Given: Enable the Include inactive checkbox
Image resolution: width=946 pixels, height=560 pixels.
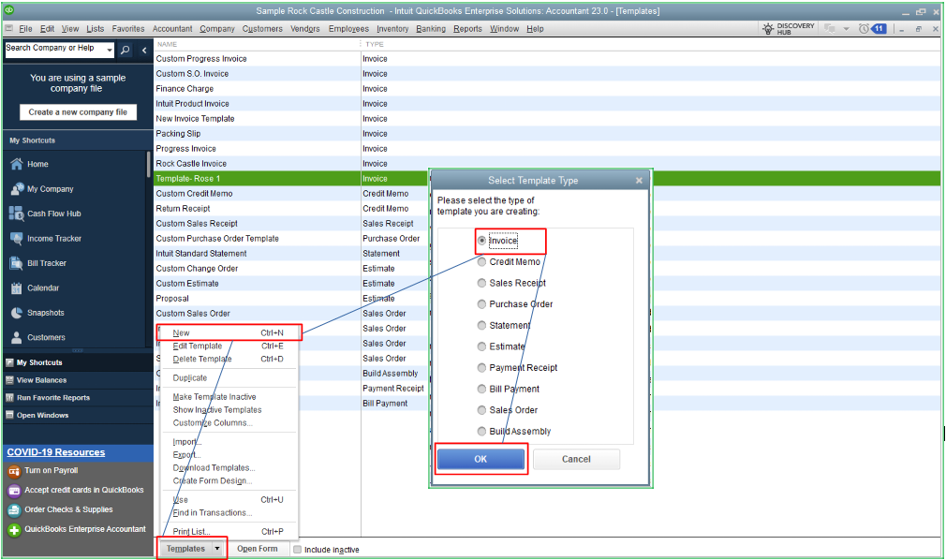Looking at the screenshot, I should (x=297, y=549).
